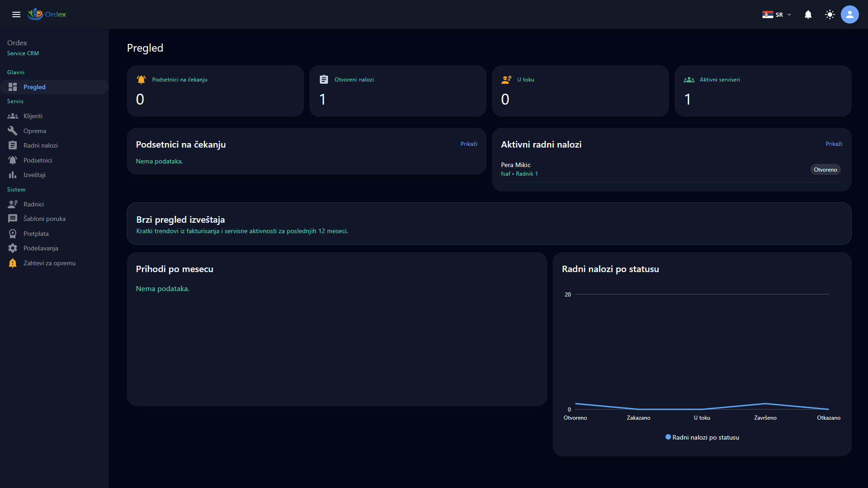
Task: Click the Šabloni poruka message icon
Action: pyautogui.click(x=13, y=219)
